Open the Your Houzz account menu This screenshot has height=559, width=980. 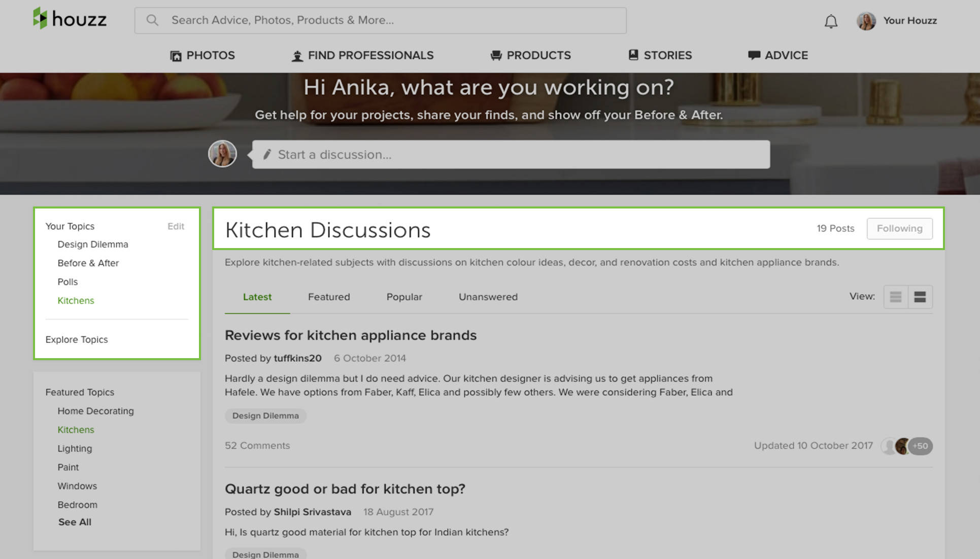click(909, 21)
